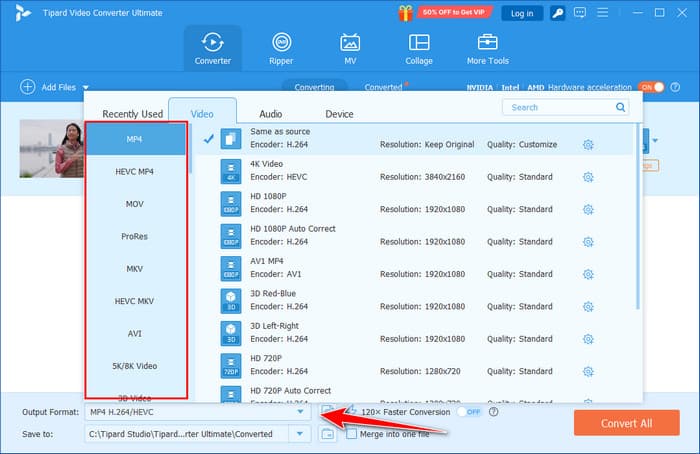Open settings gear for HD 1080P Auto Correct
Screen dimensions: 700x454
coord(588,242)
